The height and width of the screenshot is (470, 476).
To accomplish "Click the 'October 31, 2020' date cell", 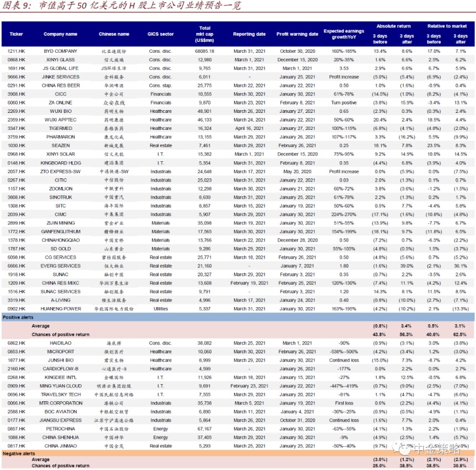I will point(297,420).
